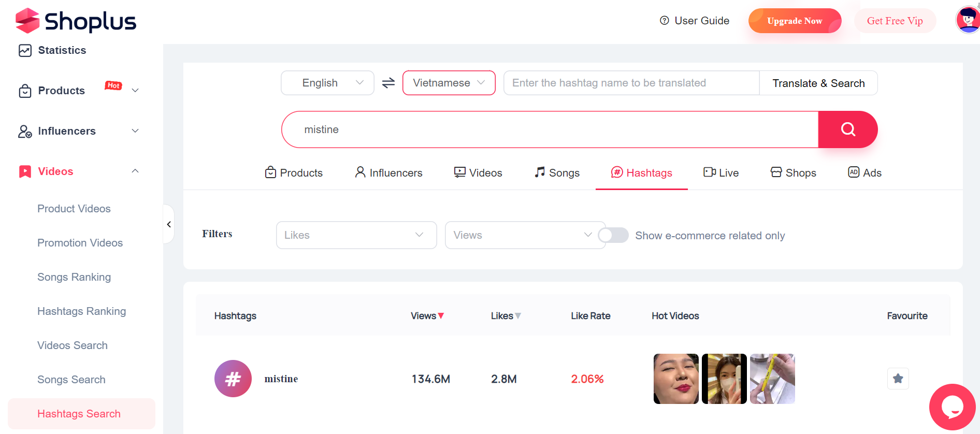Click the Hot badge next to Products
Viewport: 980px width, 434px height.
point(113,85)
